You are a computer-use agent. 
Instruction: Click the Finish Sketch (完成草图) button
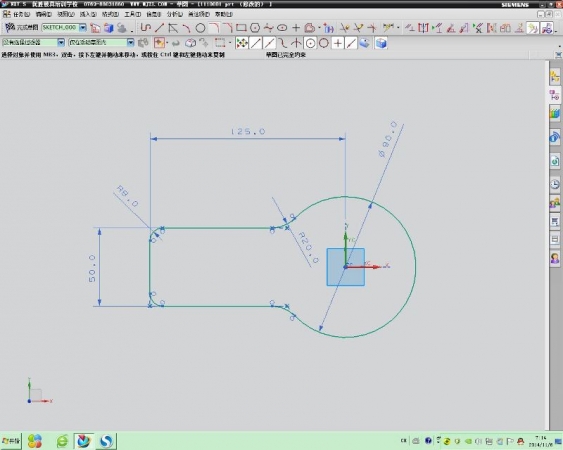coord(22,27)
